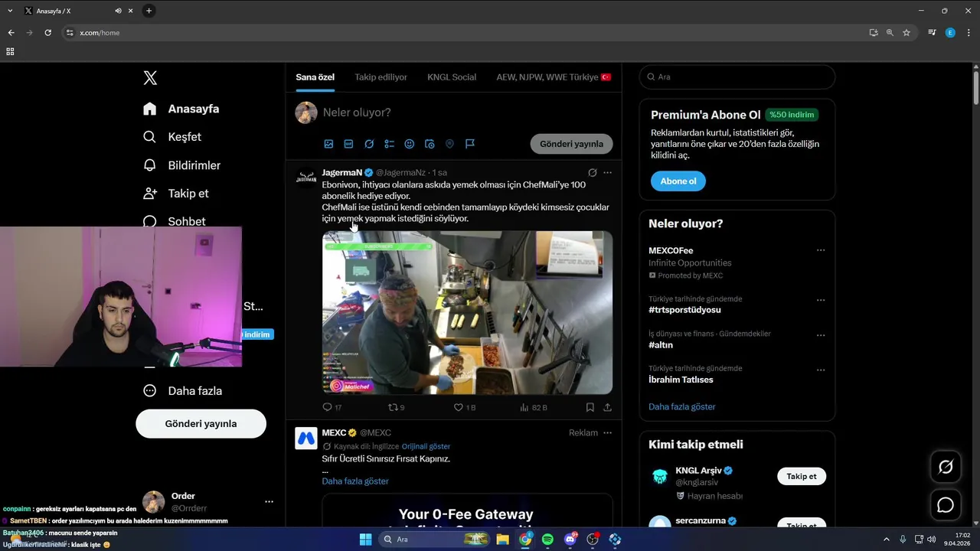Open options for MEXC0Fee trend
This screenshot has height=551, width=980.
[821, 250]
